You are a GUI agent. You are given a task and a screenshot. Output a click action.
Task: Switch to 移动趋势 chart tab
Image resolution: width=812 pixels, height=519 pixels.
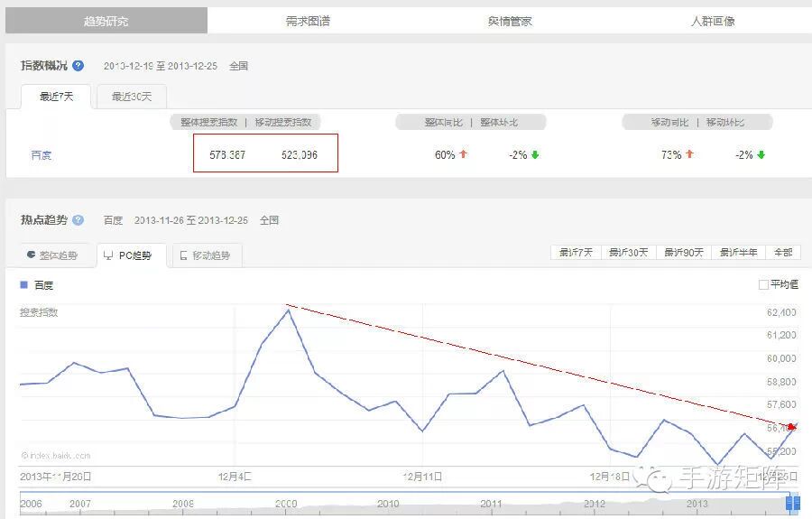point(207,255)
